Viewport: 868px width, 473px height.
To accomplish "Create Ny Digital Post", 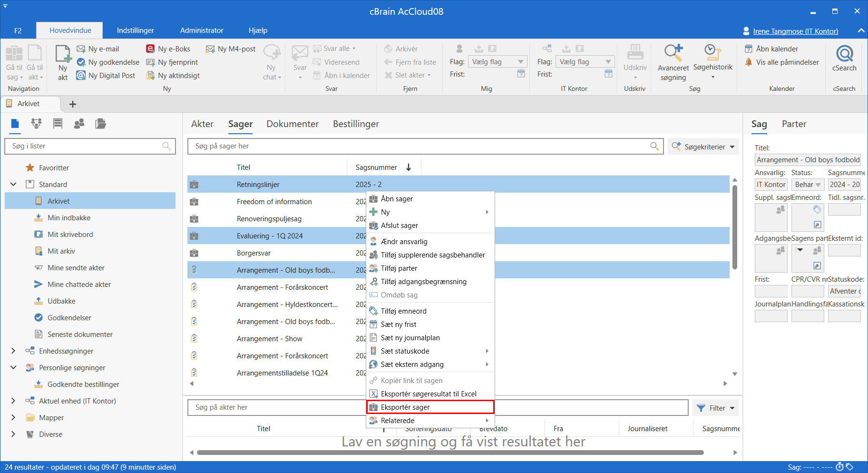I will click(106, 75).
